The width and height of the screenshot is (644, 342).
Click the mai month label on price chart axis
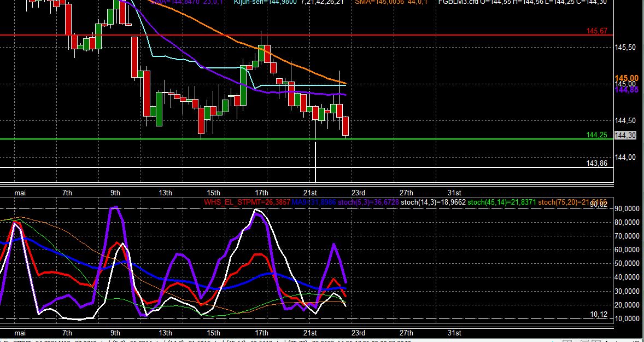tap(20, 193)
